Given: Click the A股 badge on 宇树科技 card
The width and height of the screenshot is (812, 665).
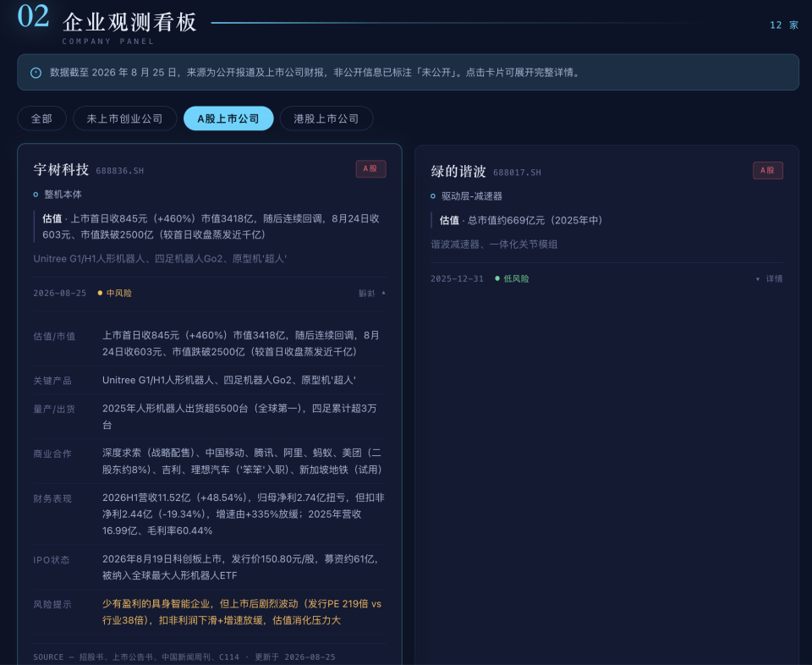Looking at the screenshot, I should pyautogui.click(x=370, y=169).
